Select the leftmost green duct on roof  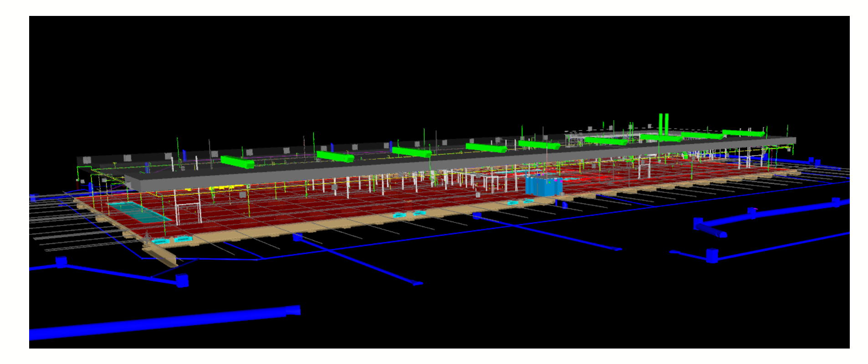[x=237, y=162]
